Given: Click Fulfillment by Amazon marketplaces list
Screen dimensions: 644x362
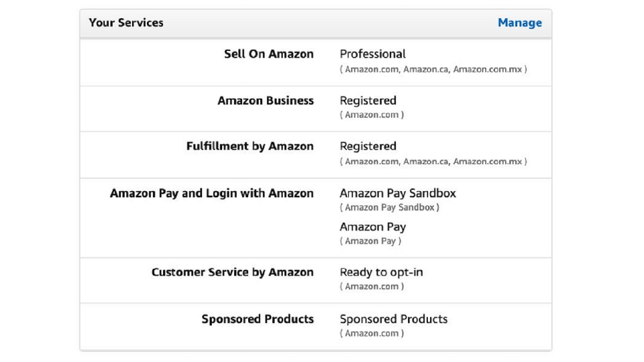Looking at the screenshot, I should point(433,162).
